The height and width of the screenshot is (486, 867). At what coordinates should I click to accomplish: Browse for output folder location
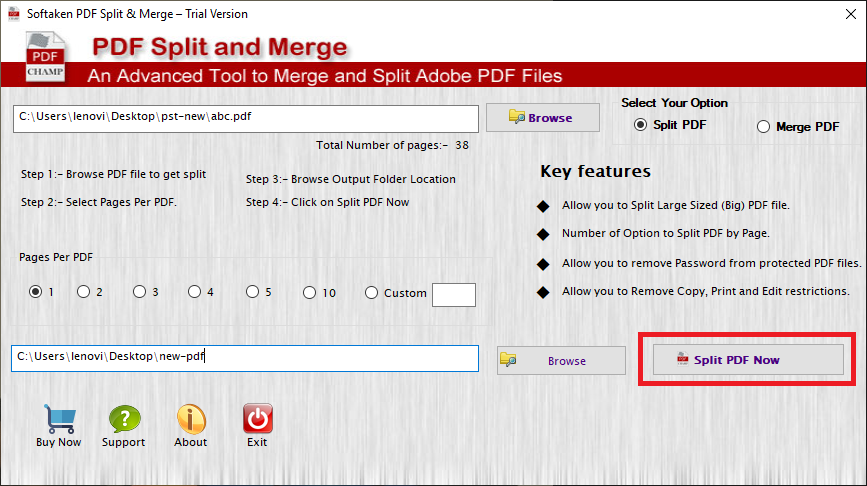click(561, 360)
